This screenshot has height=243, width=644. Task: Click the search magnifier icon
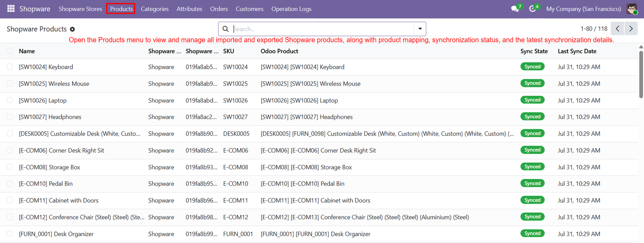tap(225, 29)
